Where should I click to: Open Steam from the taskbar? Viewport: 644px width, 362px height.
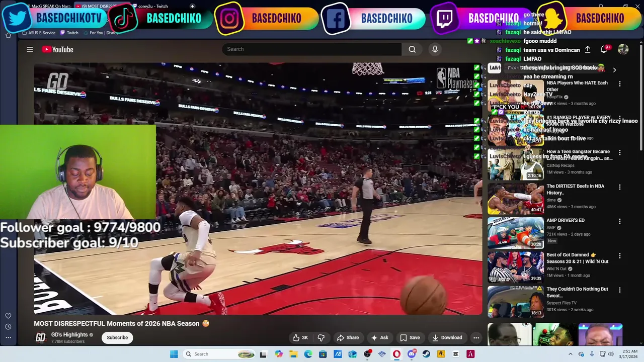(x=426, y=354)
